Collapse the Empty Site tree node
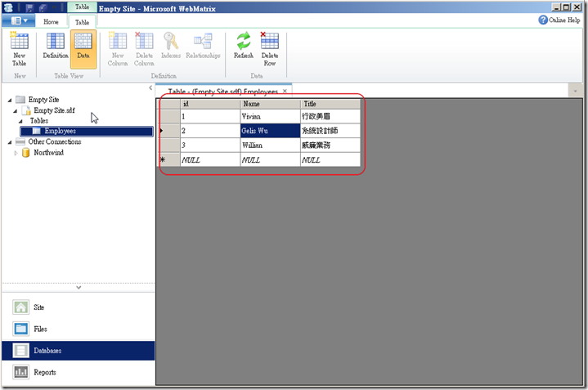Viewport: 588px width, 390px height. point(10,100)
